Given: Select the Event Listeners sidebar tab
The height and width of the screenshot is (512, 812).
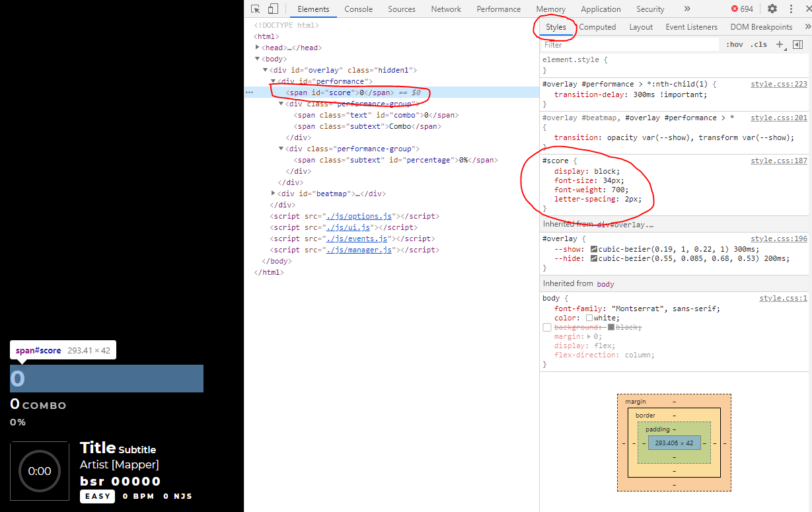Looking at the screenshot, I should click(691, 27).
